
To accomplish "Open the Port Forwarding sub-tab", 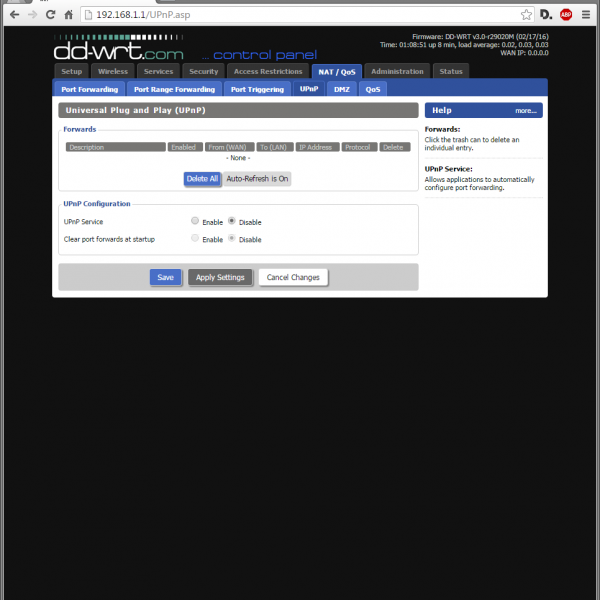I will pyautogui.click(x=90, y=89).
